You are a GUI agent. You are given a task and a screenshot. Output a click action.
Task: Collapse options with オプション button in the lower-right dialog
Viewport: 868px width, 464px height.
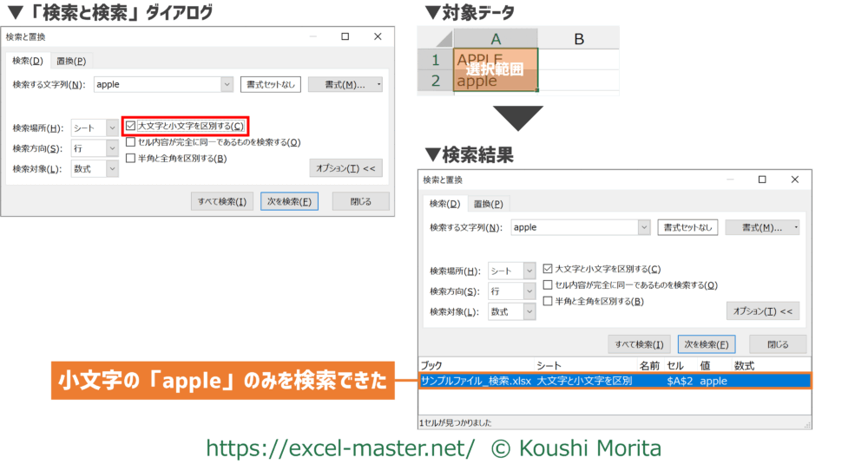(x=762, y=310)
